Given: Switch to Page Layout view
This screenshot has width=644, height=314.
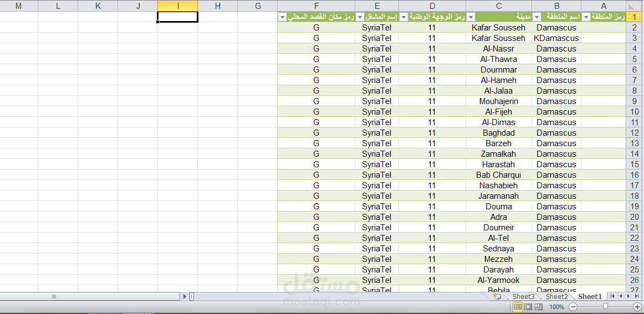Looking at the screenshot, I should point(528,307).
